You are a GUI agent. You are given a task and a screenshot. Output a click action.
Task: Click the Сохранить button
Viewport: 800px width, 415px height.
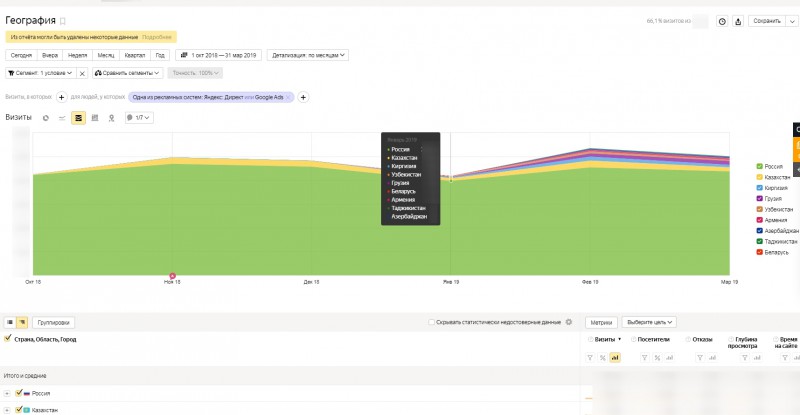[x=767, y=21]
